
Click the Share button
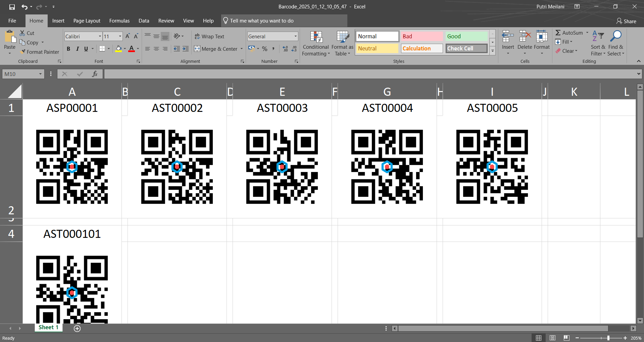tap(626, 21)
